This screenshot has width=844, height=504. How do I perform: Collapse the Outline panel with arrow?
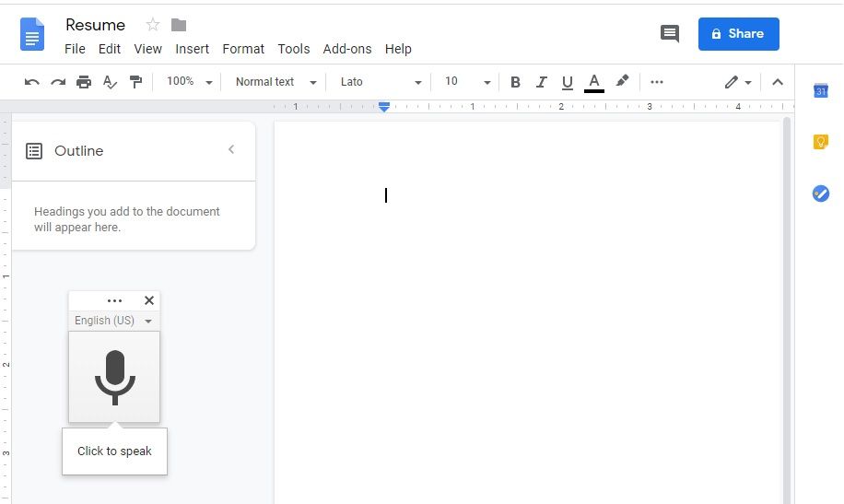pyautogui.click(x=231, y=150)
